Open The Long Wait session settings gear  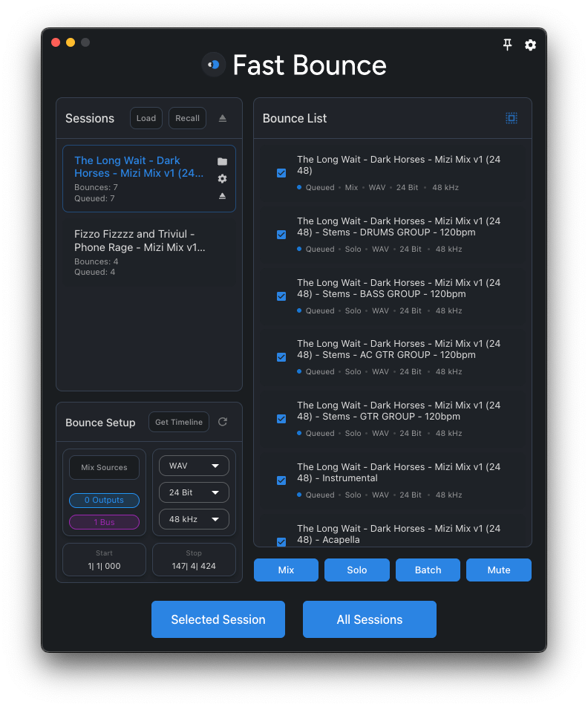[x=222, y=179]
